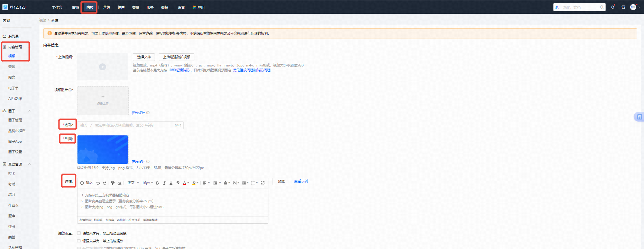The image size is (644, 249).
Task: Click the 选择文件 button
Action: (x=144, y=57)
